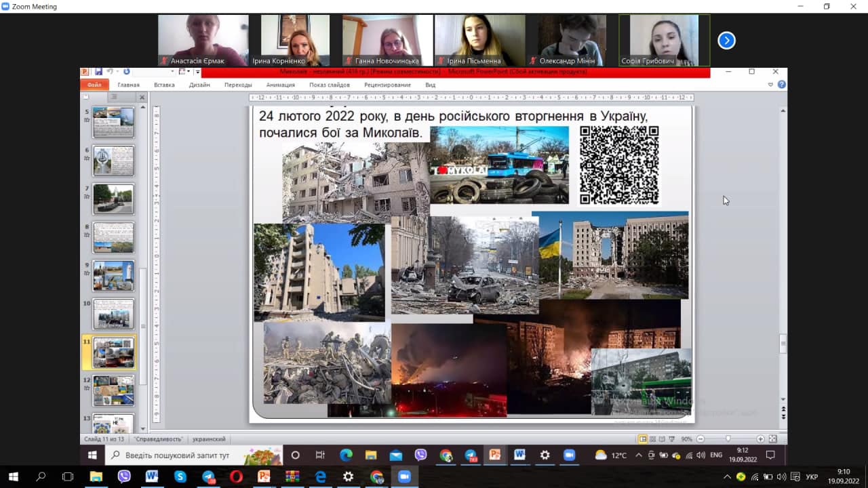Open the Анимация ribbon tab
This screenshot has height=488, width=868.
pos(280,85)
